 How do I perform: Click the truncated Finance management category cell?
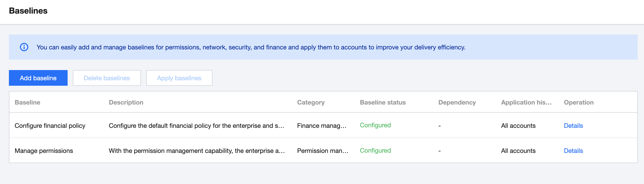(321, 126)
